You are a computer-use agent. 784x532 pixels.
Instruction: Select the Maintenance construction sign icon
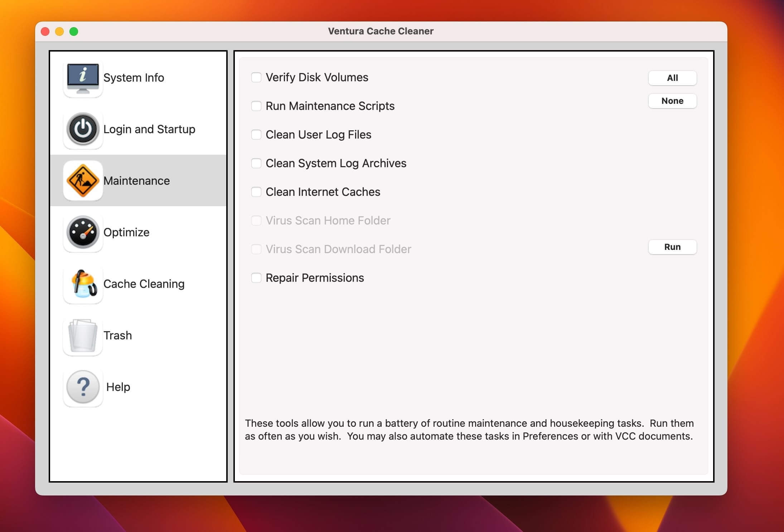point(83,181)
